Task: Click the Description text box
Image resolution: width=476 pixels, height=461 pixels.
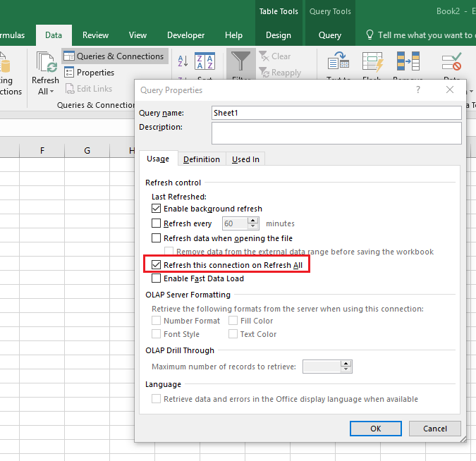Action: pyautogui.click(x=336, y=133)
